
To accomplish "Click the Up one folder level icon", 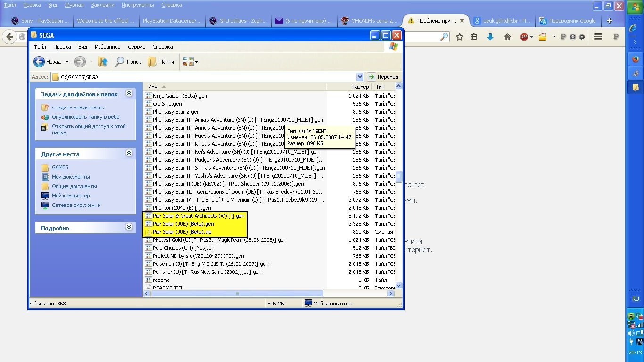I will point(102,62).
